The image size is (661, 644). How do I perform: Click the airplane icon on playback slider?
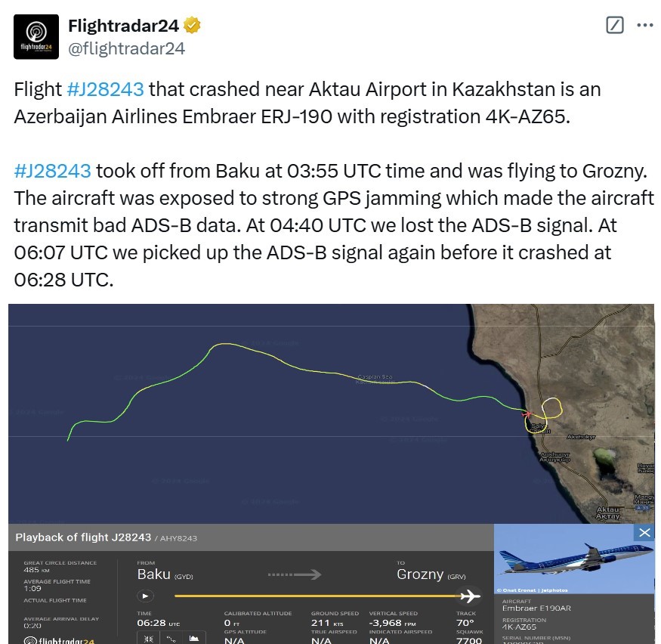click(x=470, y=596)
